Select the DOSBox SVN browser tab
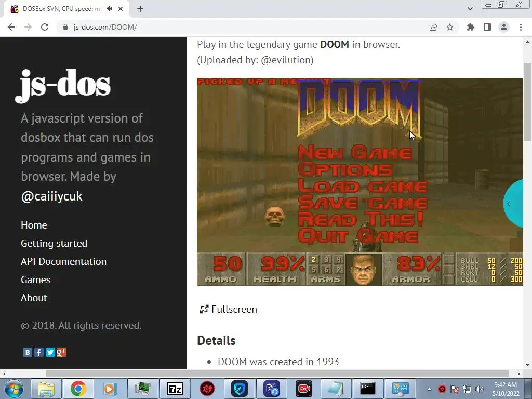The width and height of the screenshot is (532, 399). click(66, 9)
